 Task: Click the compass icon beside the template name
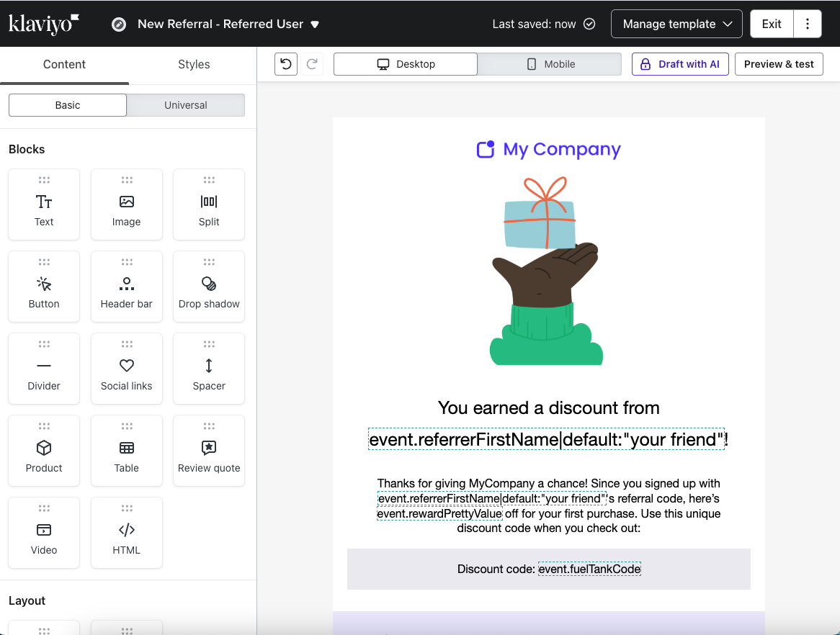(x=119, y=24)
